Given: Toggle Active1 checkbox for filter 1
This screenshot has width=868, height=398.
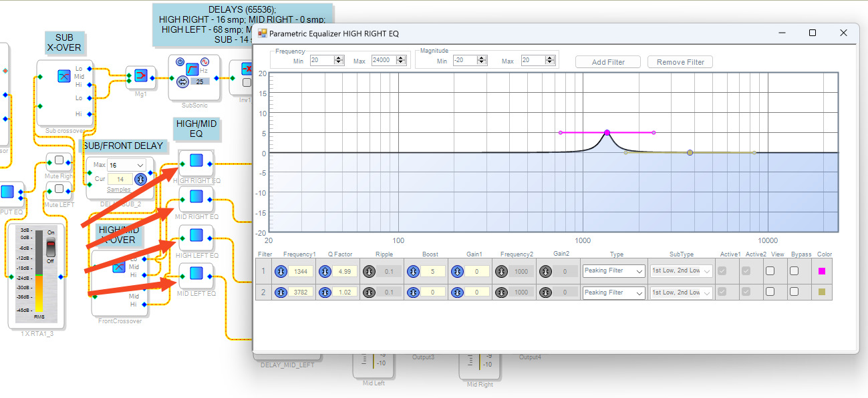Looking at the screenshot, I should tap(722, 271).
